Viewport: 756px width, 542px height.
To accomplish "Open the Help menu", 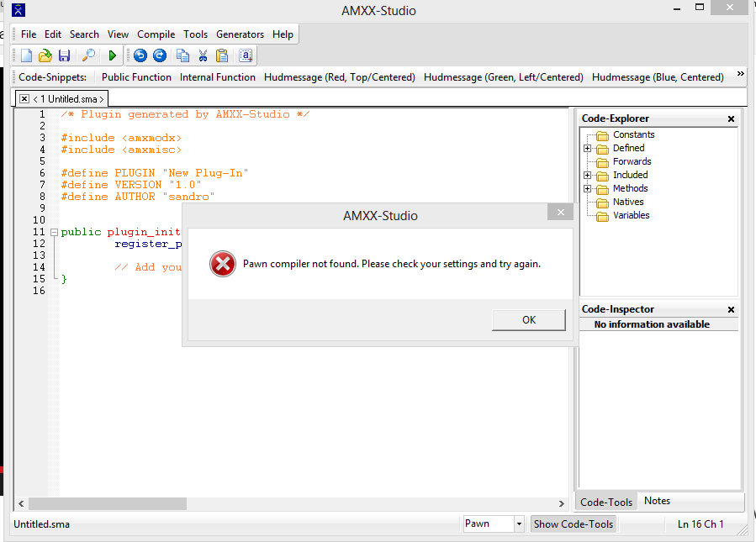I will click(283, 34).
